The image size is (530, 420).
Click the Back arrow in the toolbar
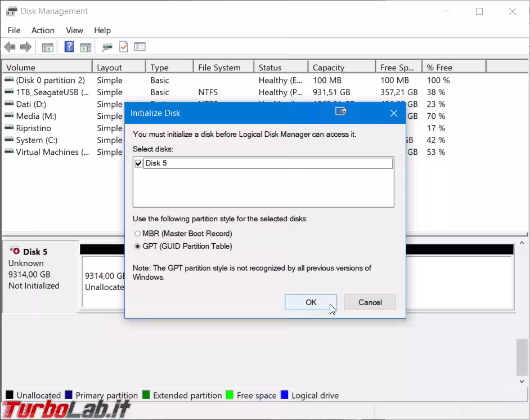pyautogui.click(x=10, y=47)
